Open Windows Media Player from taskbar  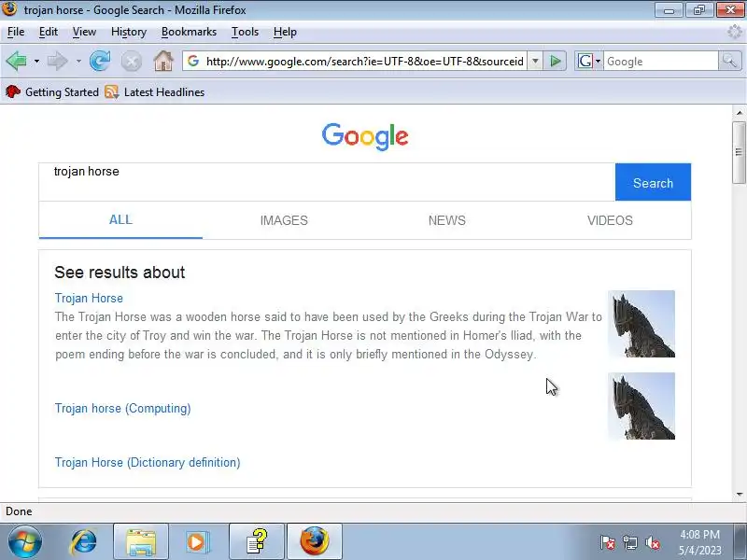click(198, 542)
